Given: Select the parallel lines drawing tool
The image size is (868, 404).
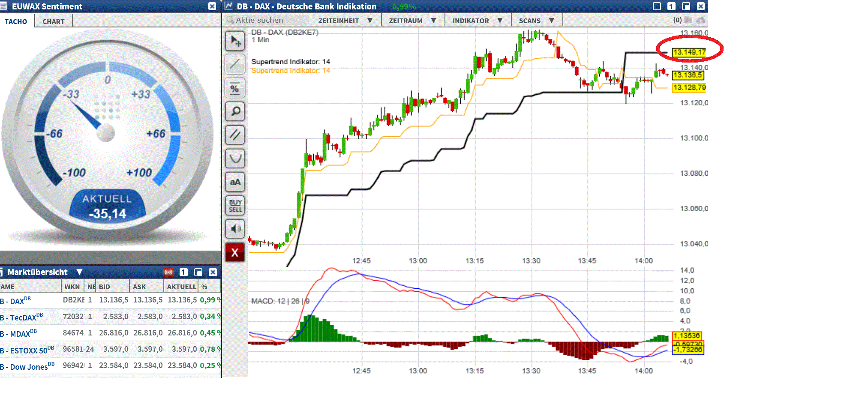Looking at the screenshot, I should pos(235,135).
